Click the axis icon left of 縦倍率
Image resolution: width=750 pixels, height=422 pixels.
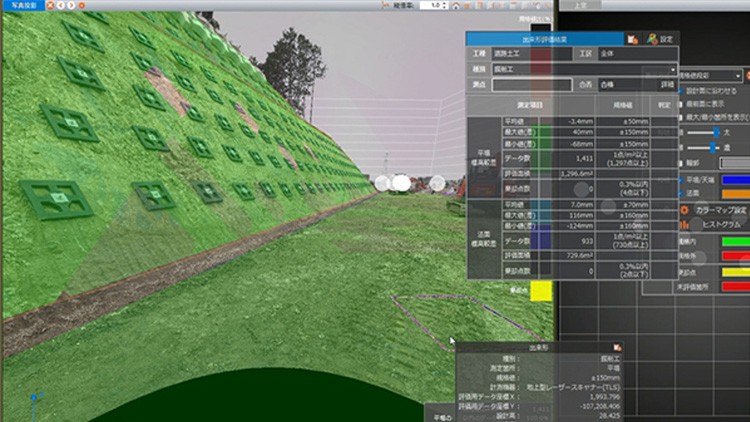click(x=386, y=5)
